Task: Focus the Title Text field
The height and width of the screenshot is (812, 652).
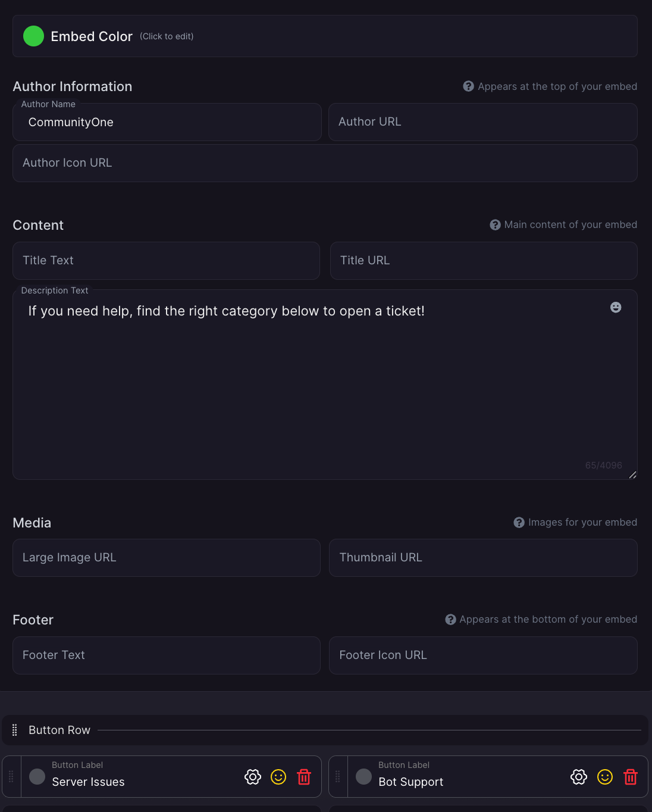Action: (x=166, y=261)
